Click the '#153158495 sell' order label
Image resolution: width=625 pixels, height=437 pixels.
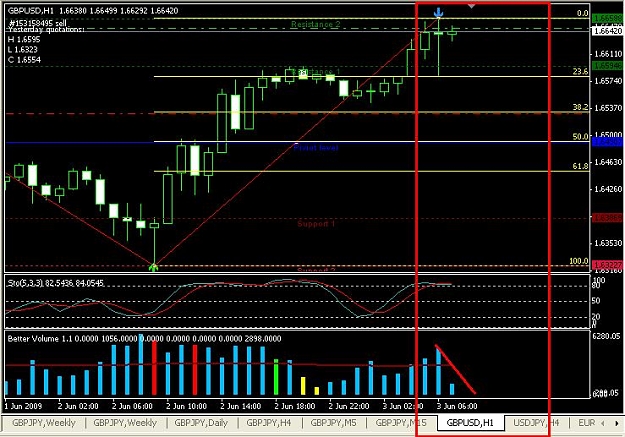[x=38, y=23]
